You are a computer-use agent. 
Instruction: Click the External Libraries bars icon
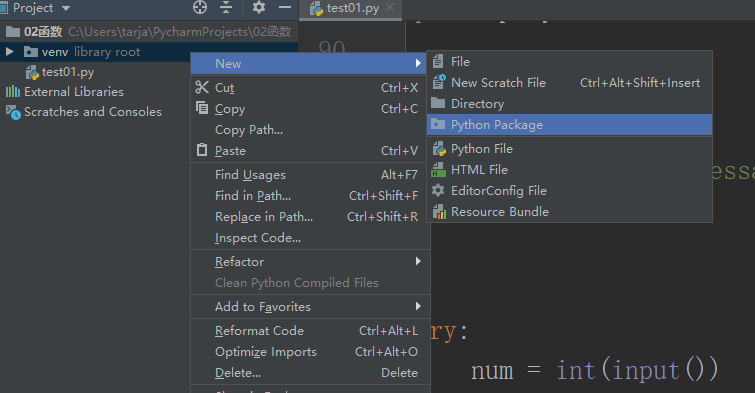tap(13, 92)
